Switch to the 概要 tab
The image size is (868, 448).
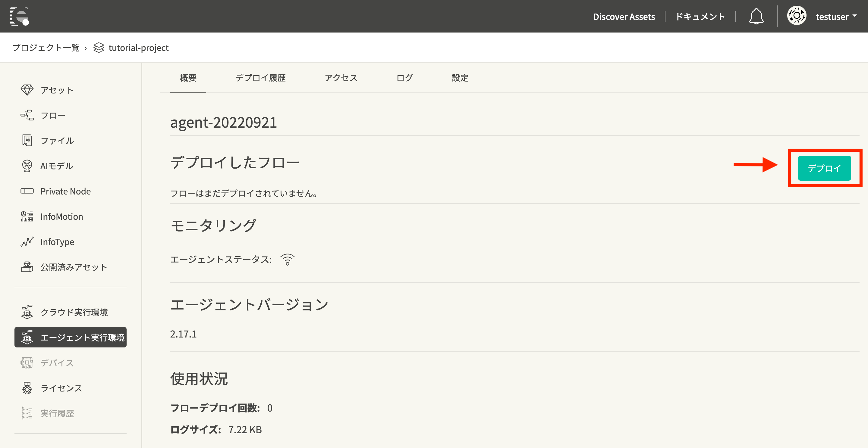188,78
